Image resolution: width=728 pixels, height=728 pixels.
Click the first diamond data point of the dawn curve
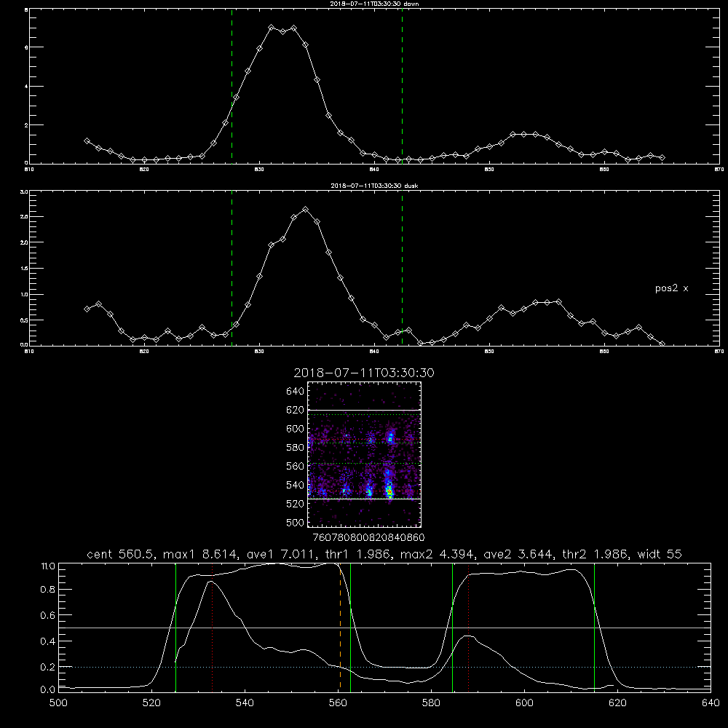(x=87, y=141)
